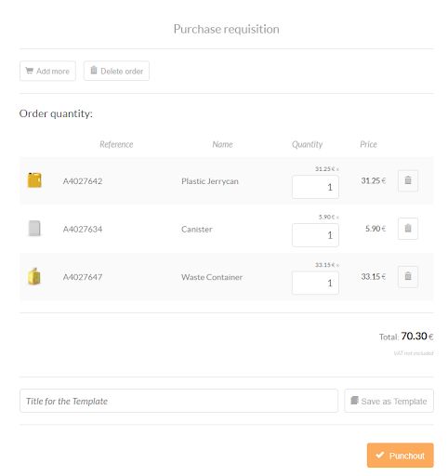448x476 pixels.
Task: Click the Waste Container product name
Action: (212, 277)
